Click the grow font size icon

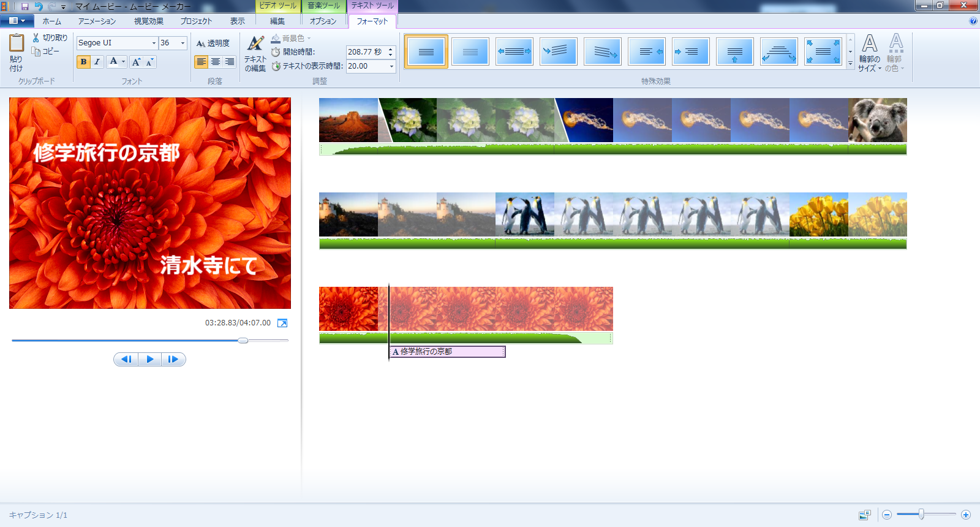pos(136,62)
